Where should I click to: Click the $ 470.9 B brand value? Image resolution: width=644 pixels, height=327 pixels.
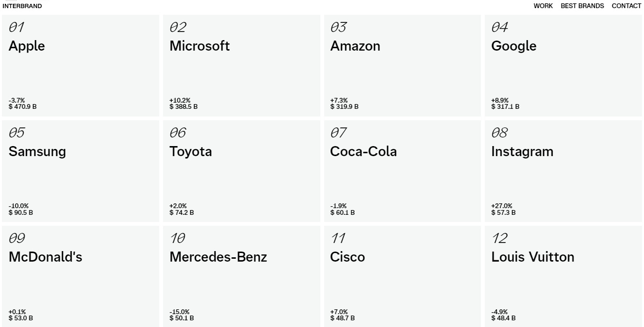tap(22, 106)
